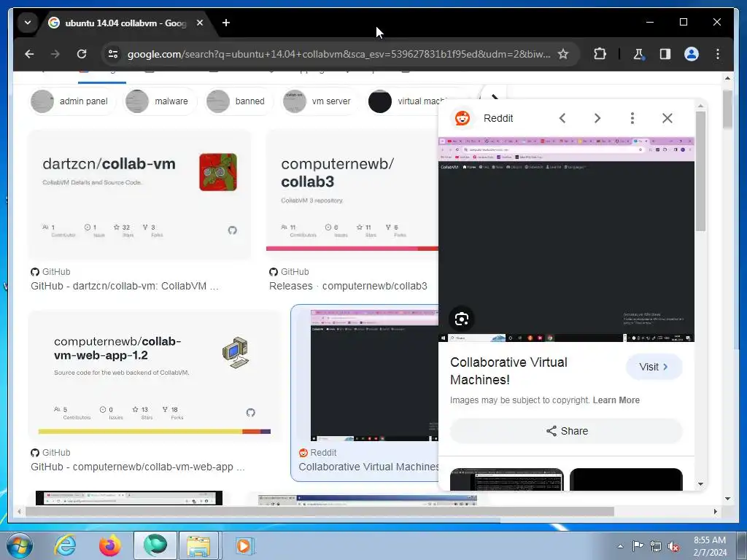747x560 pixels.
Task: Open computernewb/collab-vm-web-app-1.2 image result
Action: click(x=155, y=376)
